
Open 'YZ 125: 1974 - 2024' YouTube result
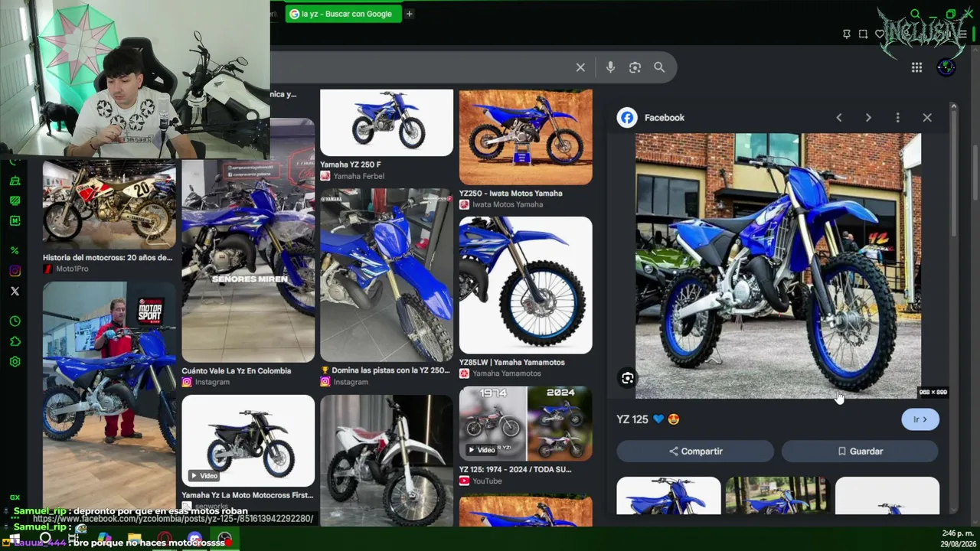click(x=515, y=470)
